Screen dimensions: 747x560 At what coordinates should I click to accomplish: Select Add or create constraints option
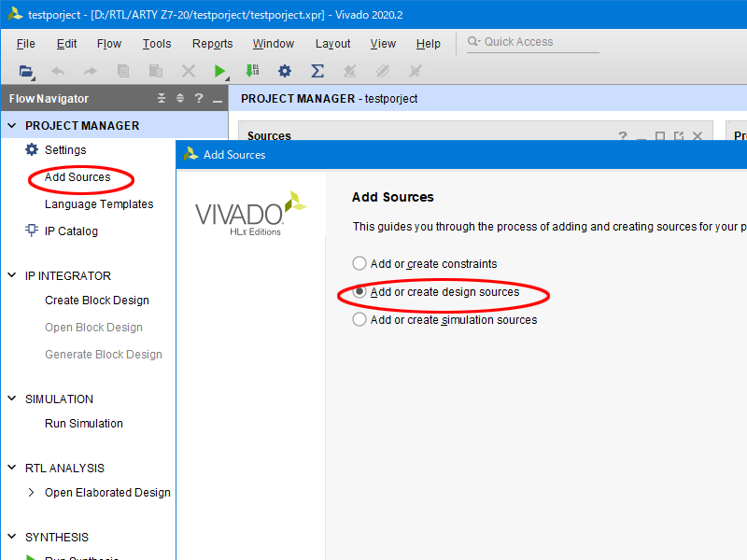359,264
